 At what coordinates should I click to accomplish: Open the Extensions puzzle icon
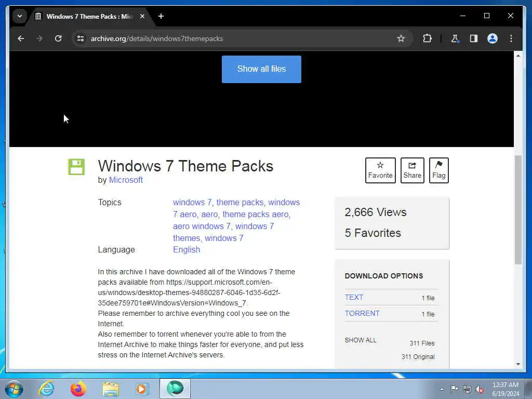427,38
